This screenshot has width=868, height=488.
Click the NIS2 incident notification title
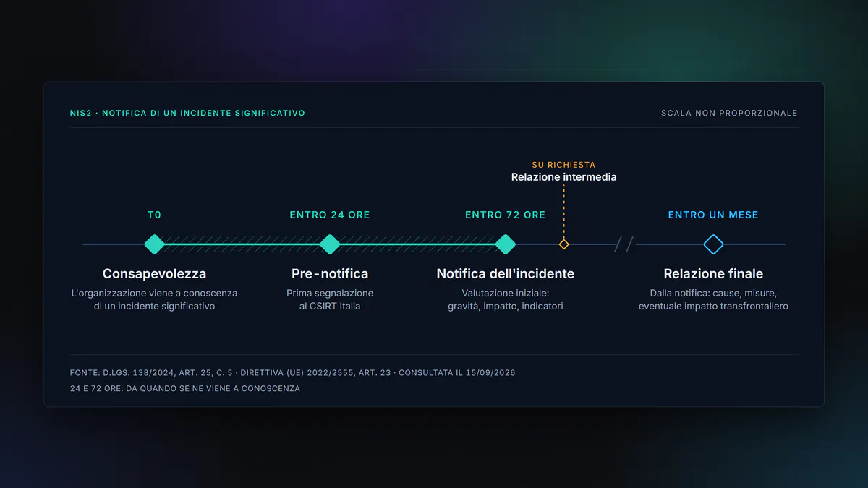coord(187,114)
